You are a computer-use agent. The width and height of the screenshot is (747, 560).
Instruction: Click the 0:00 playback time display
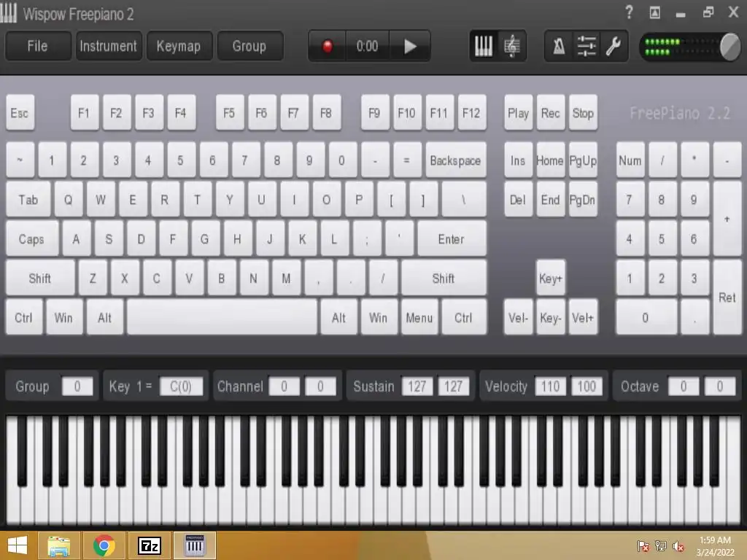tap(368, 46)
